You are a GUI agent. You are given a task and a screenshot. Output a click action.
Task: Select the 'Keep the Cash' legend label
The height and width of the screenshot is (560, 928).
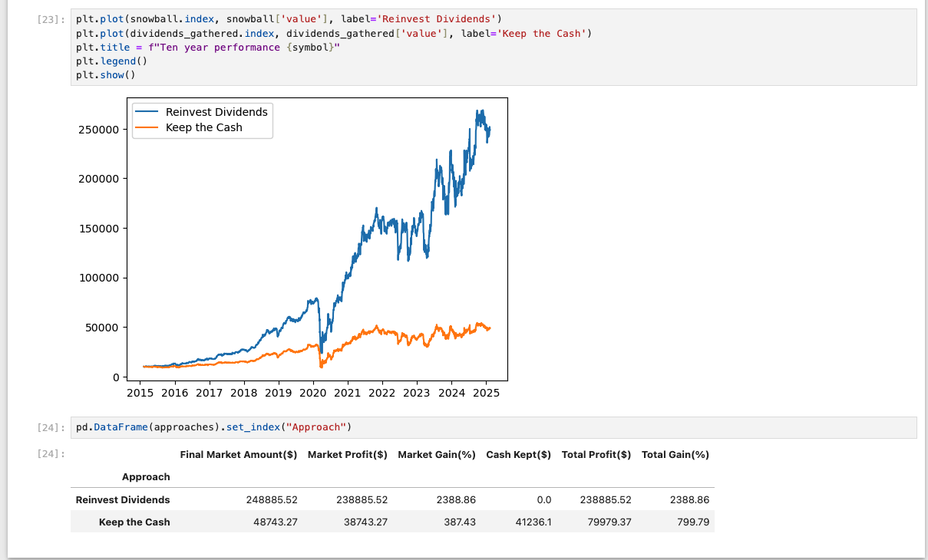pyautogui.click(x=203, y=127)
